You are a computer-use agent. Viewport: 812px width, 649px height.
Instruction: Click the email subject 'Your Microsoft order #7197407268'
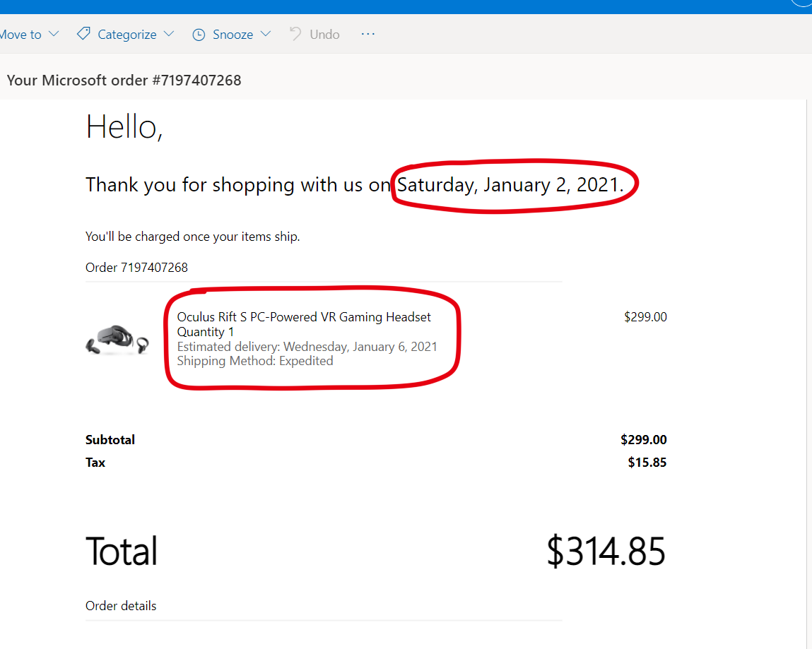pos(124,81)
